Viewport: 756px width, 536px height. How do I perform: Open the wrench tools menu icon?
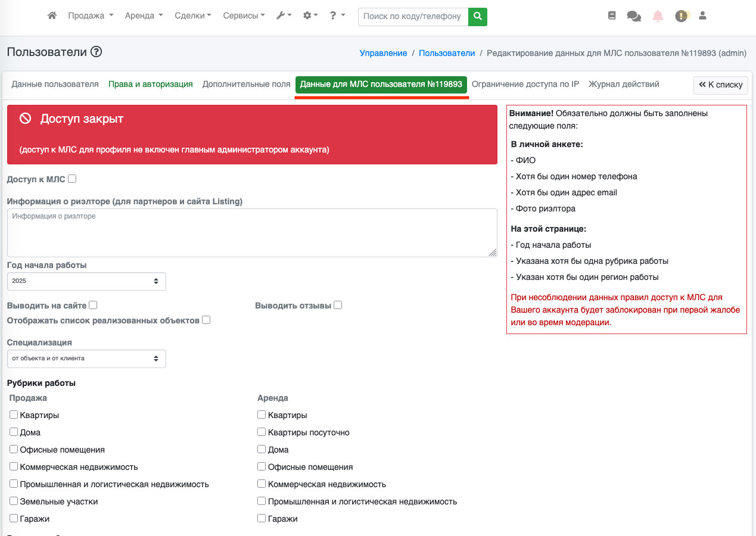(x=284, y=16)
